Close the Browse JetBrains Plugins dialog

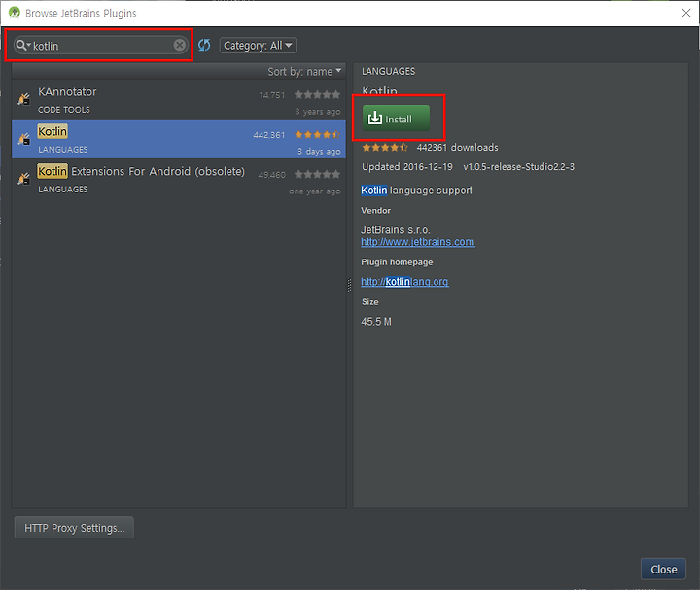(663, 569)
